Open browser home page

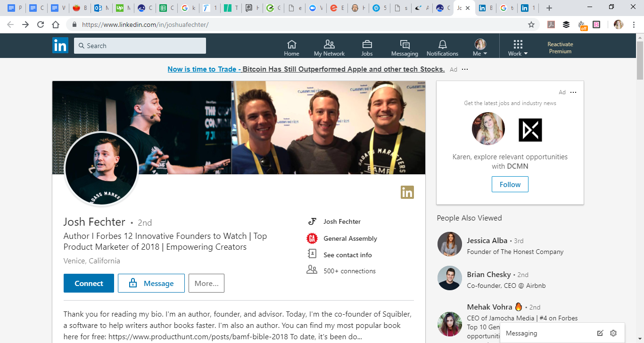point(56,24)
